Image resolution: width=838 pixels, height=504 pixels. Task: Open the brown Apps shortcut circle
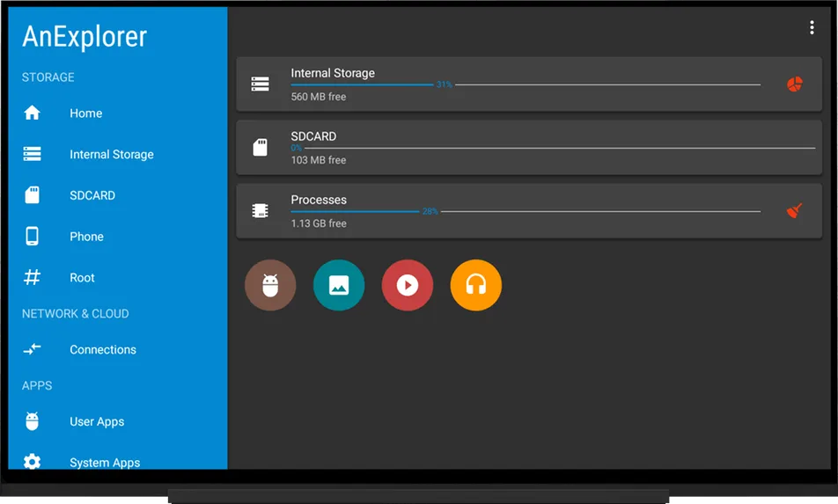[270, 285]
